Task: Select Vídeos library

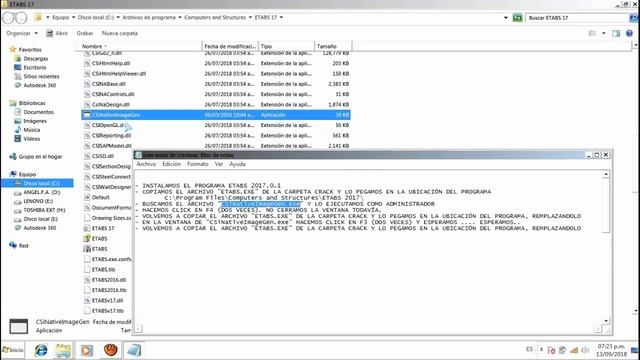Action: click(x=31, y=139)
